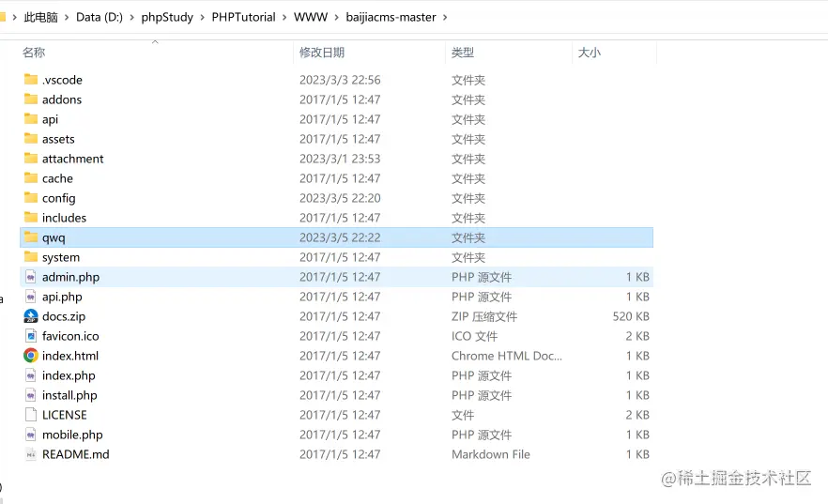Screen dimensions: 828x504
Task: Click the cache folder icon
Action: pos(31,178)
